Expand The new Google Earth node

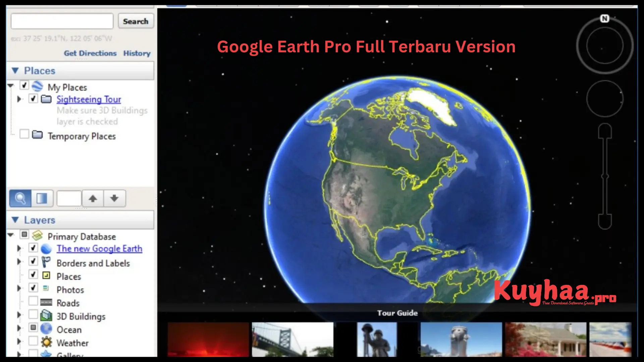[19, 248]
